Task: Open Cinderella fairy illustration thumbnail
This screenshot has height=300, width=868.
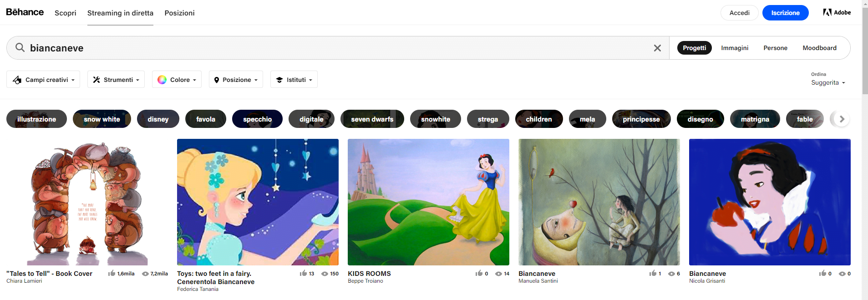Action: pos(258,202)
